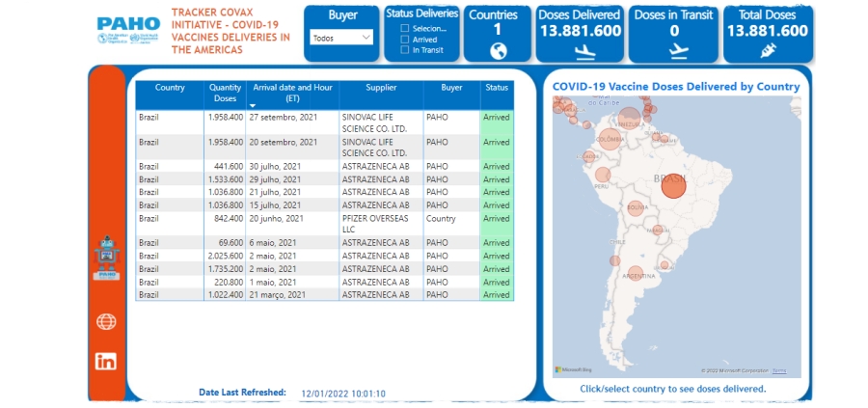
Task: Select the Bolivia bubble on the map
Action: click(637, 208)
